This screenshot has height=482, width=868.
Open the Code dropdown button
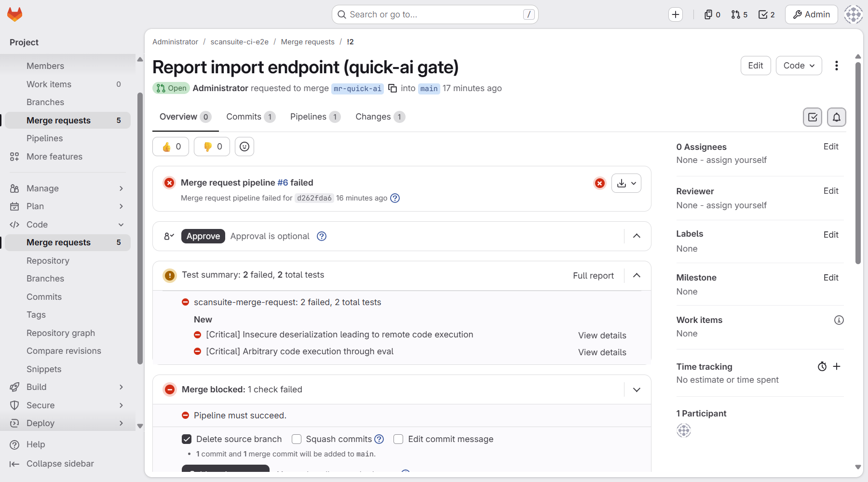pos(799,66)
